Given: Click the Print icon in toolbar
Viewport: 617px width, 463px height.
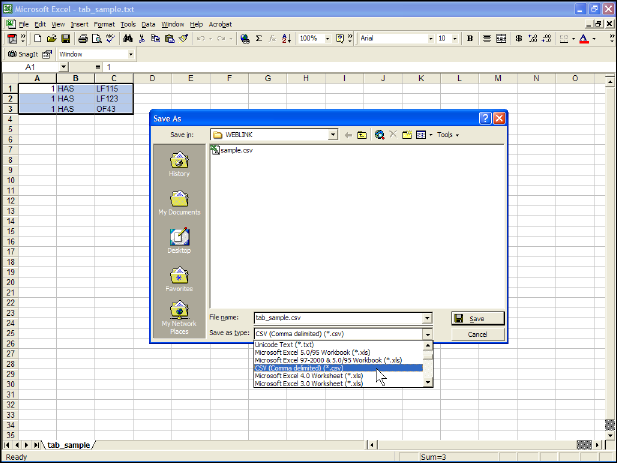Looking at the screenshot, I should point(83,39).
